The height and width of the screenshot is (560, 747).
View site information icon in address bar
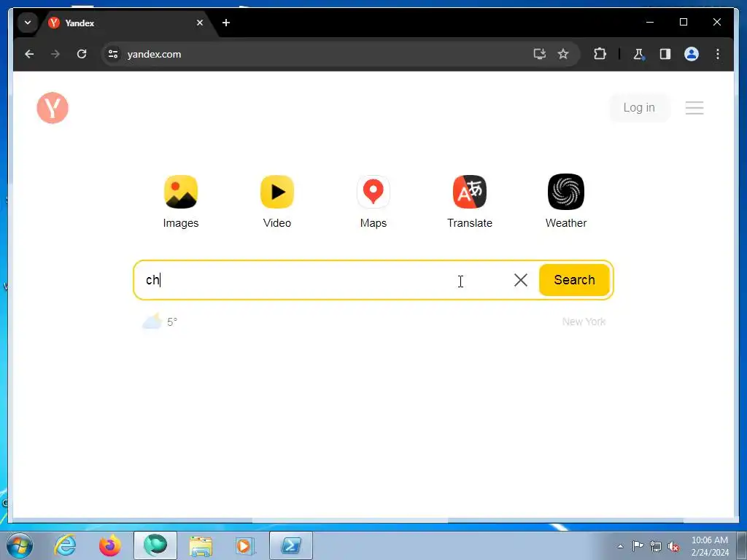click(113, 54)
